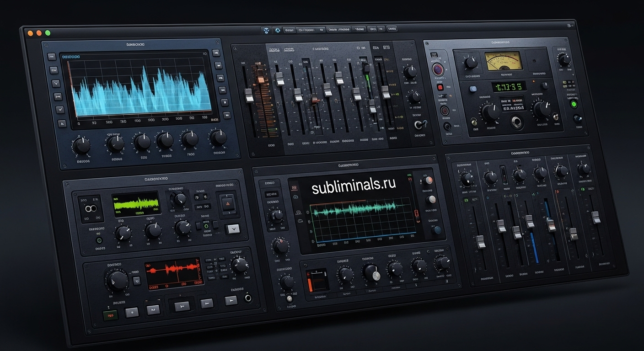Click the leftmost fader handle in bottom-right mixer
Viewport: 644px width, 351px height.
click(x=480, y=241)
